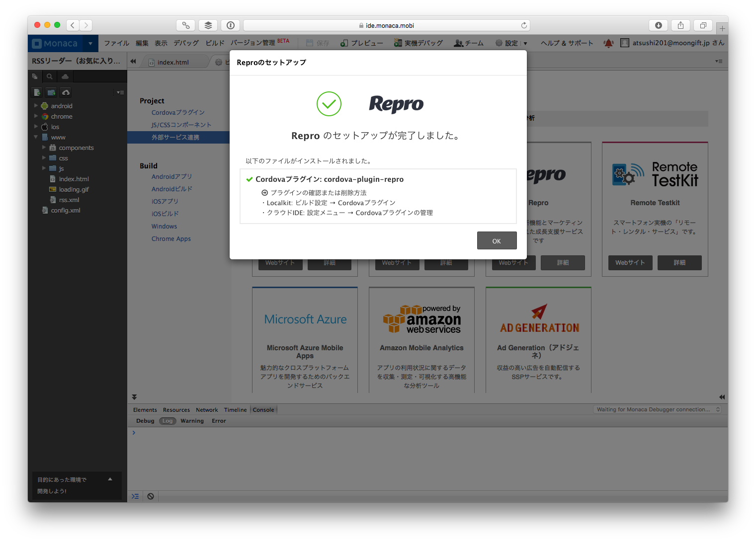Toggle the Log filter in console
Screen dimensions: 756x542
[168, 421]
